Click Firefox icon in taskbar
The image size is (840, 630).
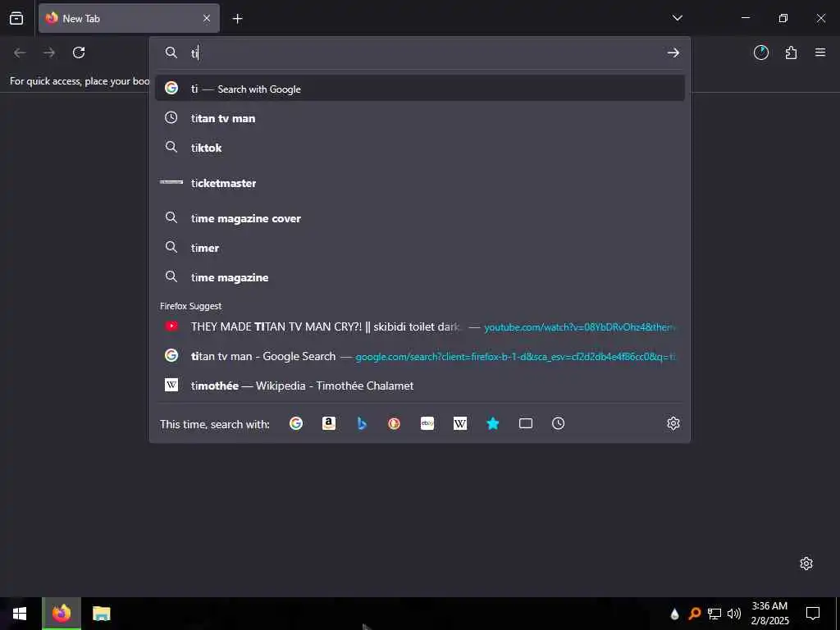point(62,614)
